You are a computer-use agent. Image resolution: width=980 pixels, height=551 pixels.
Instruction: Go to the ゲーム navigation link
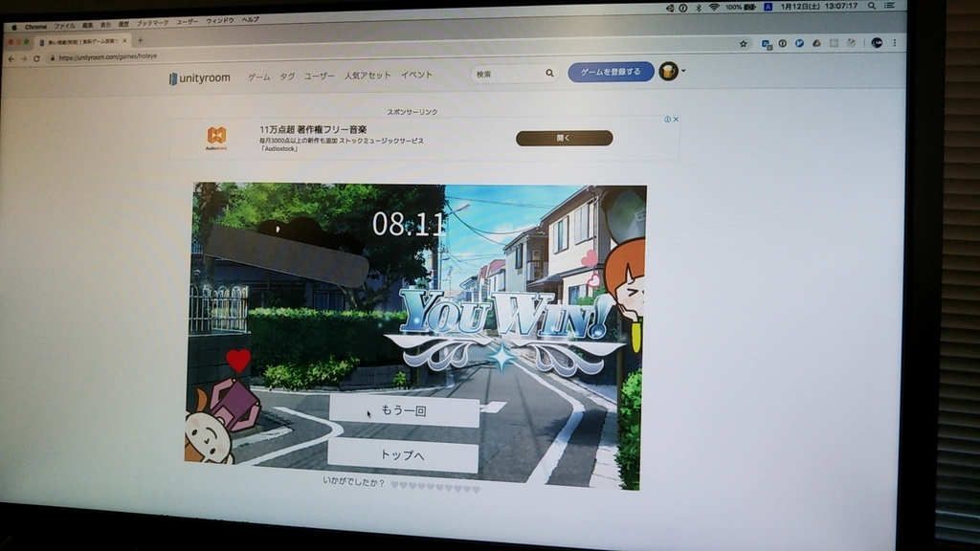[x=258, y=77]
